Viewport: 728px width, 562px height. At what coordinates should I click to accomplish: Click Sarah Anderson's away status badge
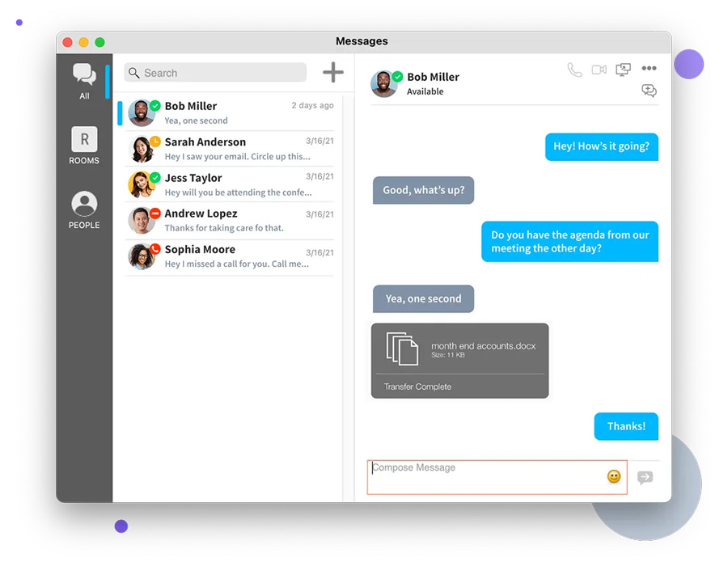click(x=155, y=142)
